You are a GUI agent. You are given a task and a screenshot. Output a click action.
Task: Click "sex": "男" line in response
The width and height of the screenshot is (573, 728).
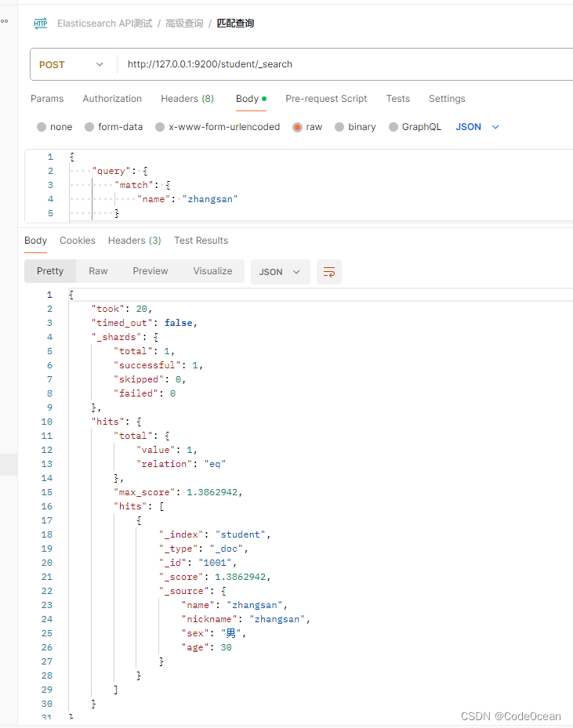pyautogui.click(x=213, y=633)
